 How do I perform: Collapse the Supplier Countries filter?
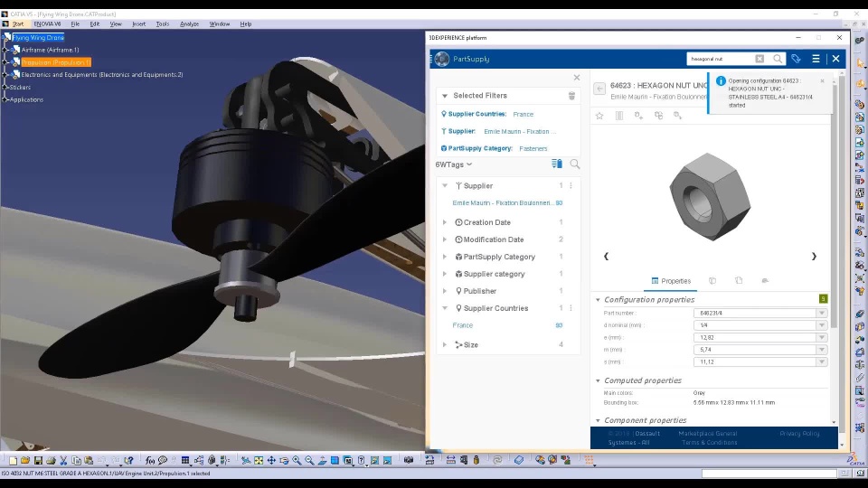coord(445,308)
